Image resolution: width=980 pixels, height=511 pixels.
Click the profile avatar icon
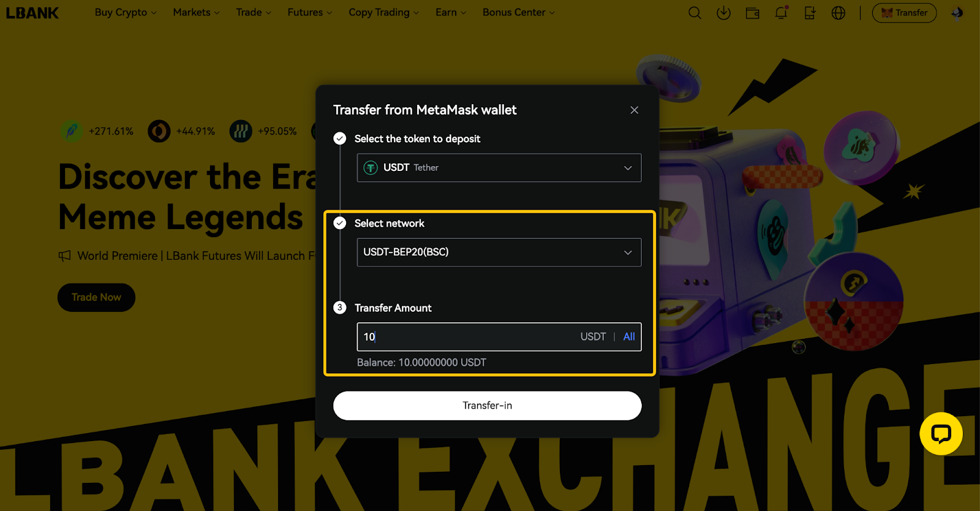pyautogui.click(x=957, y=13)
